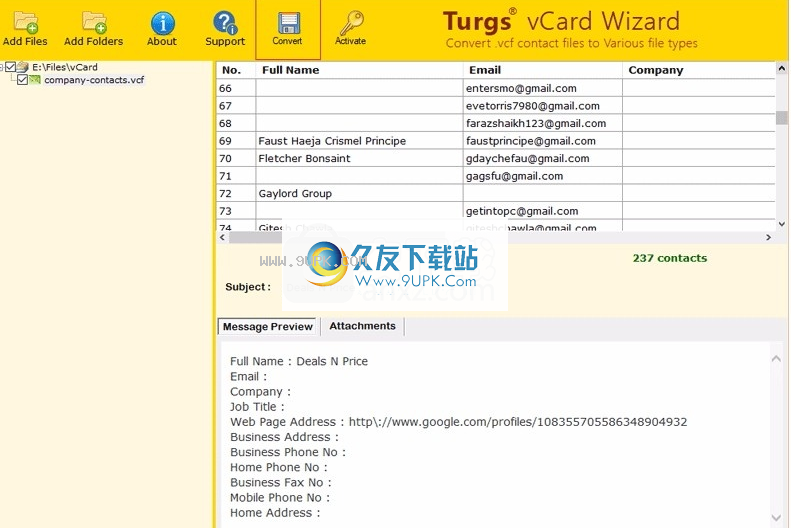Click the gdaychefau@gmail.com email cell
The width and height of the screenshot is (791, 528).
pos(543,158)
